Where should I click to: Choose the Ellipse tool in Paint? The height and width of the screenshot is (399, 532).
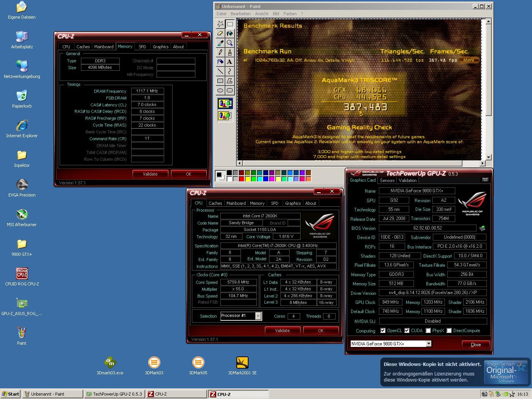pos(220,90)
